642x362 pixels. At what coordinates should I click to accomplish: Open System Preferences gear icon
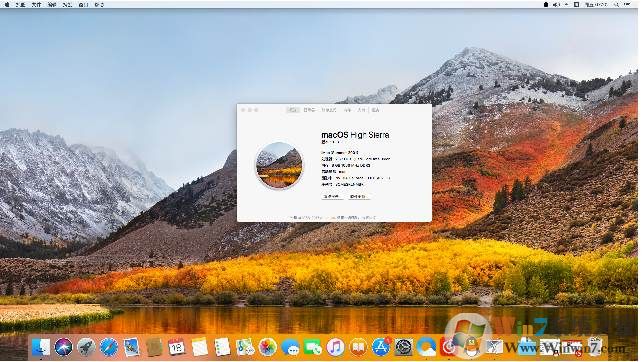(404, 347)
